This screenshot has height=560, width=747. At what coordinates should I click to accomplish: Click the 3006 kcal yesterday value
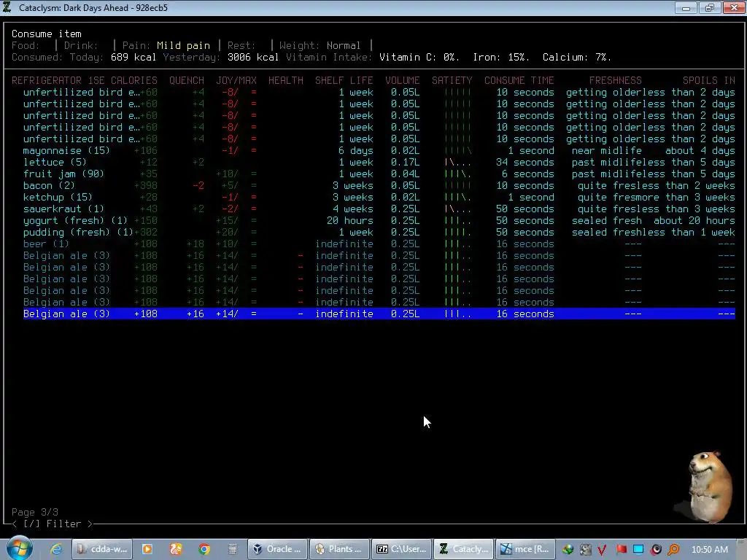253,57
